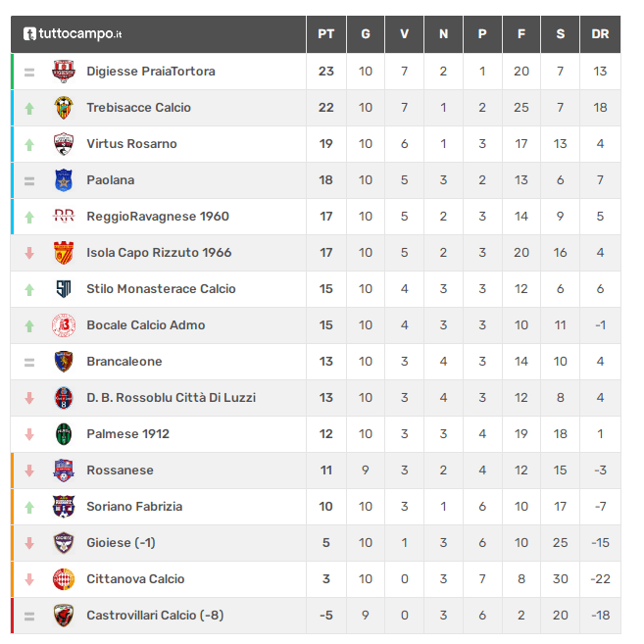Image resolution: width=644 pixels, height=644 pixels.
Task: Open D. B. Rossoblu Città Di Luzzi link
Action: tap(171, 398)
